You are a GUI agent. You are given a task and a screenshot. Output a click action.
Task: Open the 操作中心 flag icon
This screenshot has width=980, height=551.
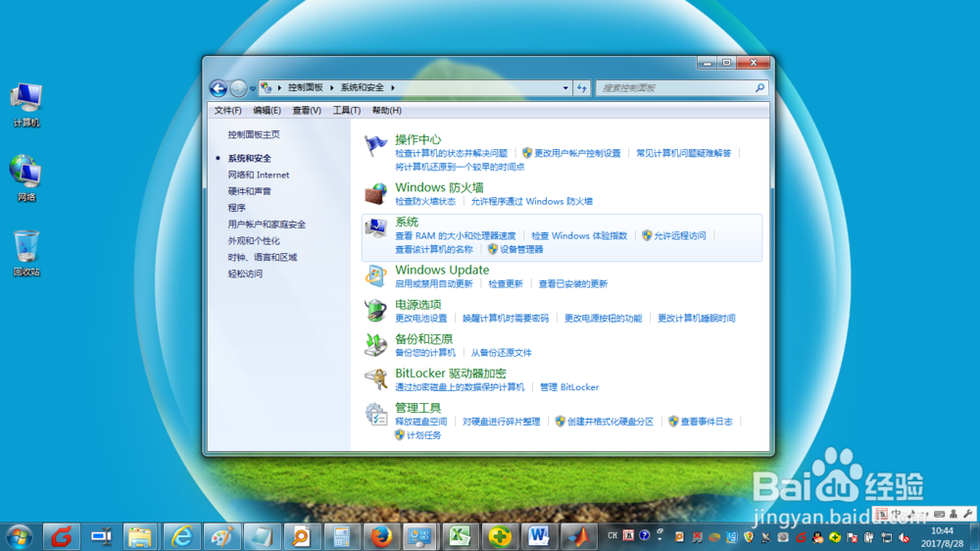[375, 146]
